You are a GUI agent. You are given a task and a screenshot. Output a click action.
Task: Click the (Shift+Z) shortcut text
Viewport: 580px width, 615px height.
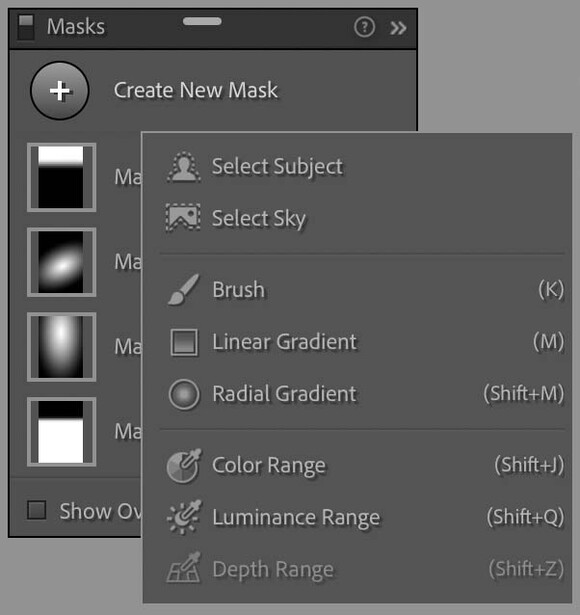coord(526,569)
